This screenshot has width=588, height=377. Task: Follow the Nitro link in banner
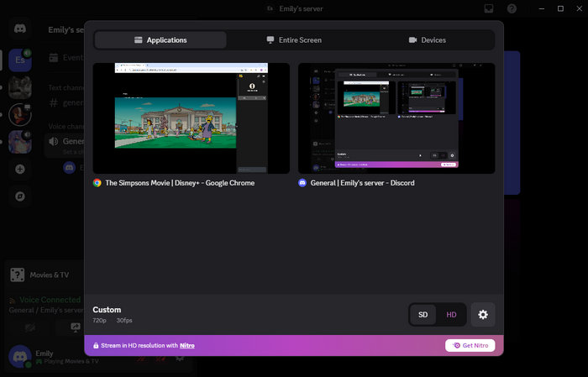[187, 346]
